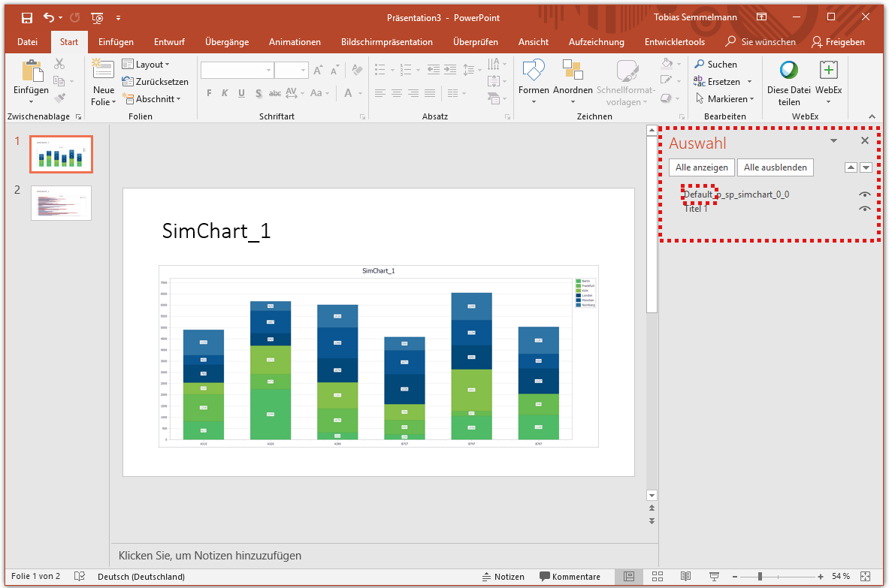Select slide 2 thumbnail

tap(61, 203)
